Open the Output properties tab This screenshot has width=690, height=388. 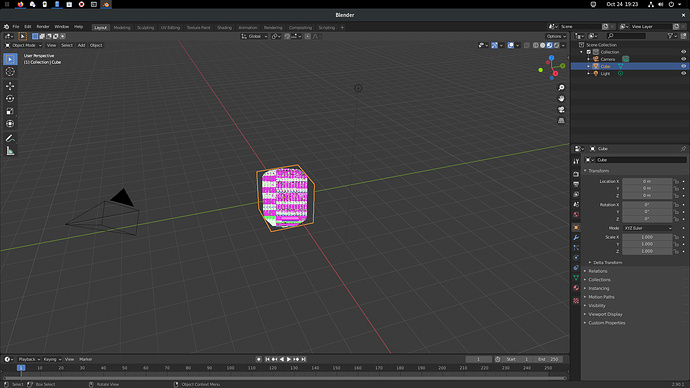coord(576,184)
